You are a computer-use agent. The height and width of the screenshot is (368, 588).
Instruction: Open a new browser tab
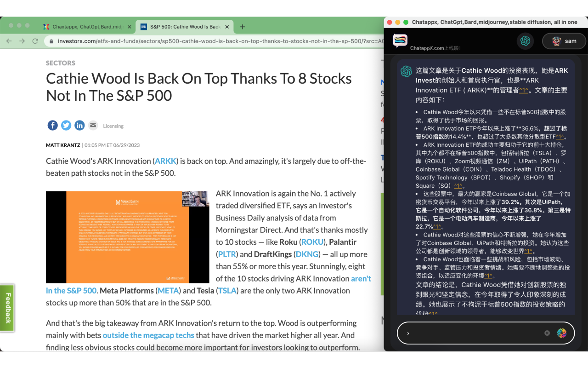[243, 27]
